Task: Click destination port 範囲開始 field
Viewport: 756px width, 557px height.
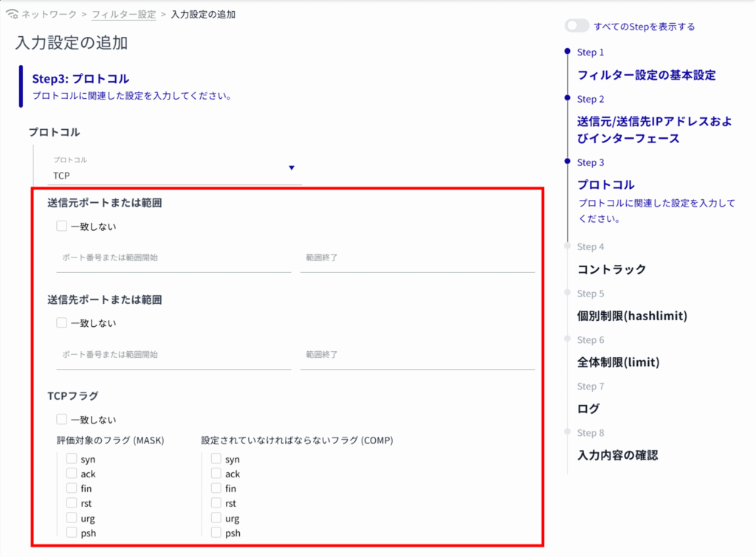Action: [x=173, y=355]
